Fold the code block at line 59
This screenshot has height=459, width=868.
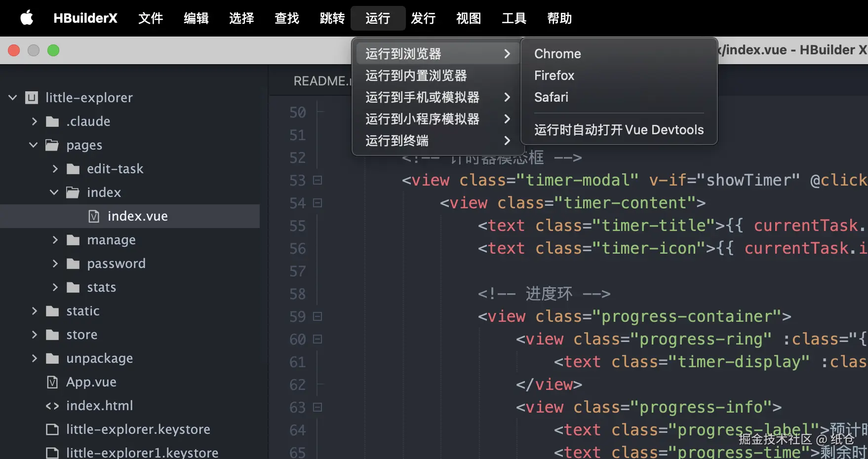318,316
